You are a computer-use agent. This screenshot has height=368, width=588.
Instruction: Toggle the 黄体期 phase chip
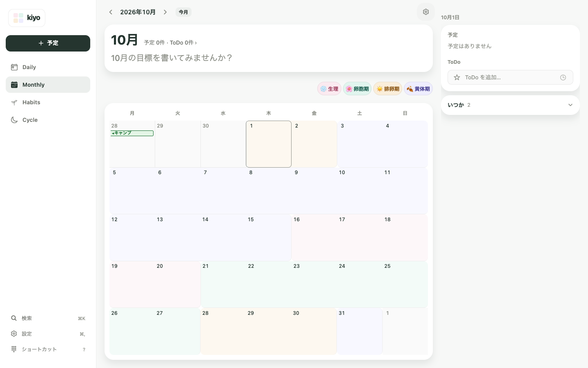[x=418, y=89]
